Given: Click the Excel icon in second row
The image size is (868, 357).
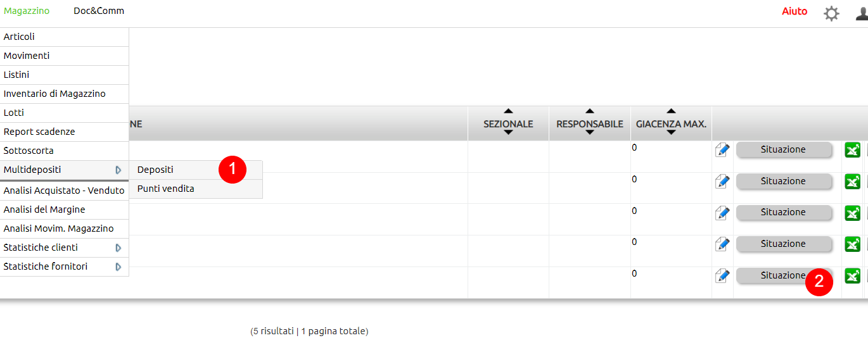Looking at the screenshot, I should tap(853, 182).
